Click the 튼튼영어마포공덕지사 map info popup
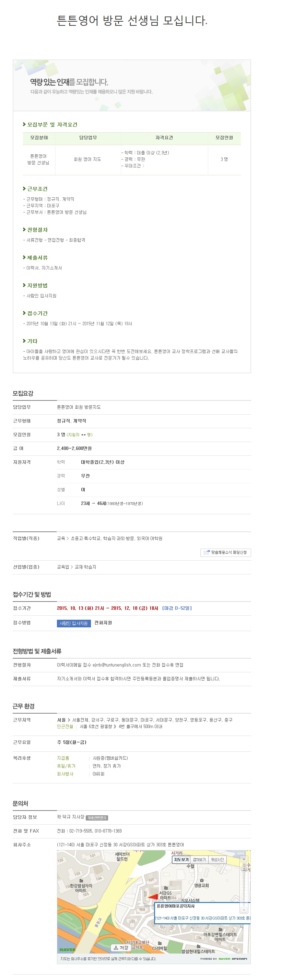The width and height of the screenshot is (294, 980). tap(202, 913)
